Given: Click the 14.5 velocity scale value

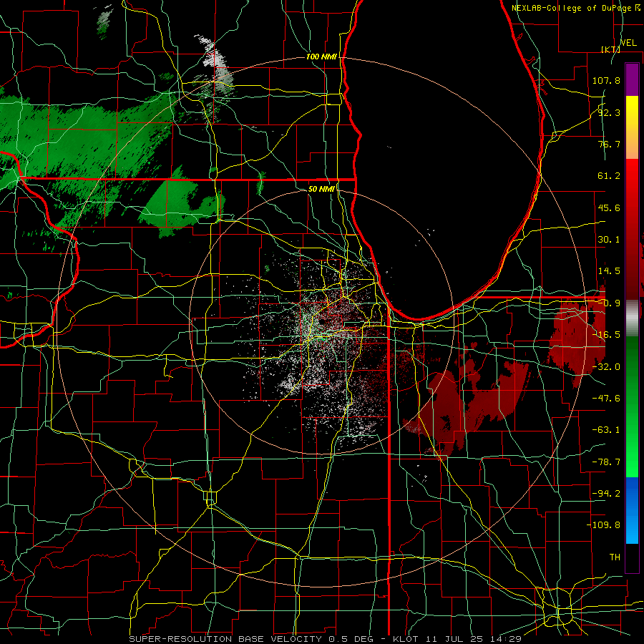Looking at the screenshot, I should click(609, 271).
